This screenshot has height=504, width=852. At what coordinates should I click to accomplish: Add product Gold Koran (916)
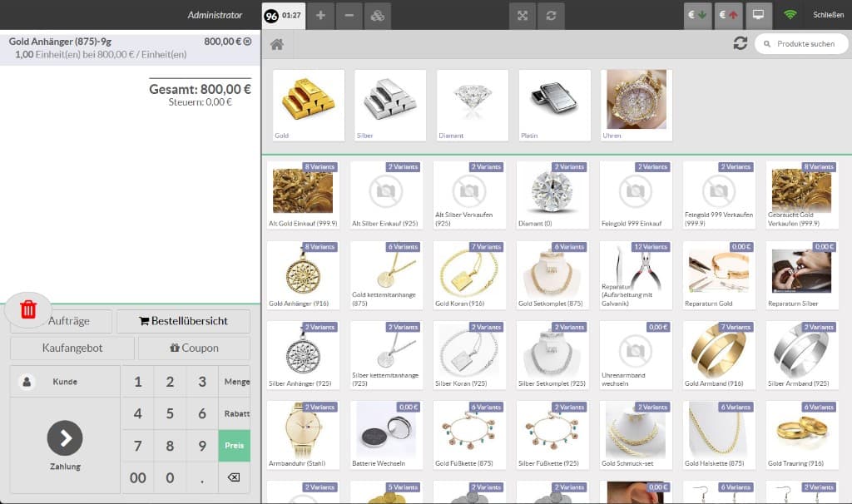pyautogui.click(x=469, y=274)
